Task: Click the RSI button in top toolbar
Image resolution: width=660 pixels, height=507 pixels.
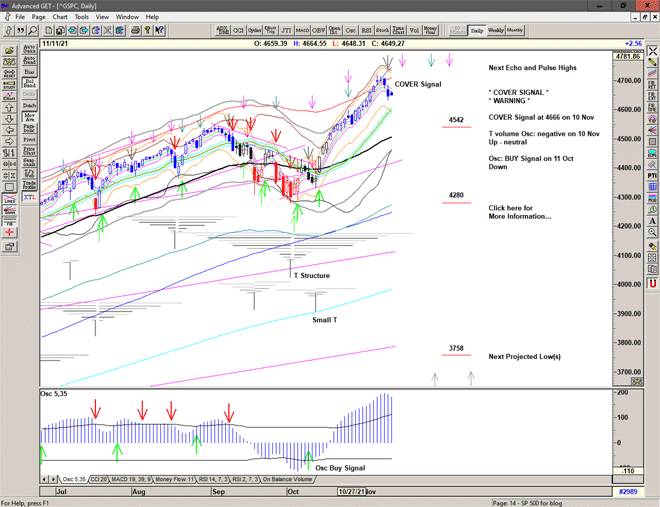Action: click(365, 31)
